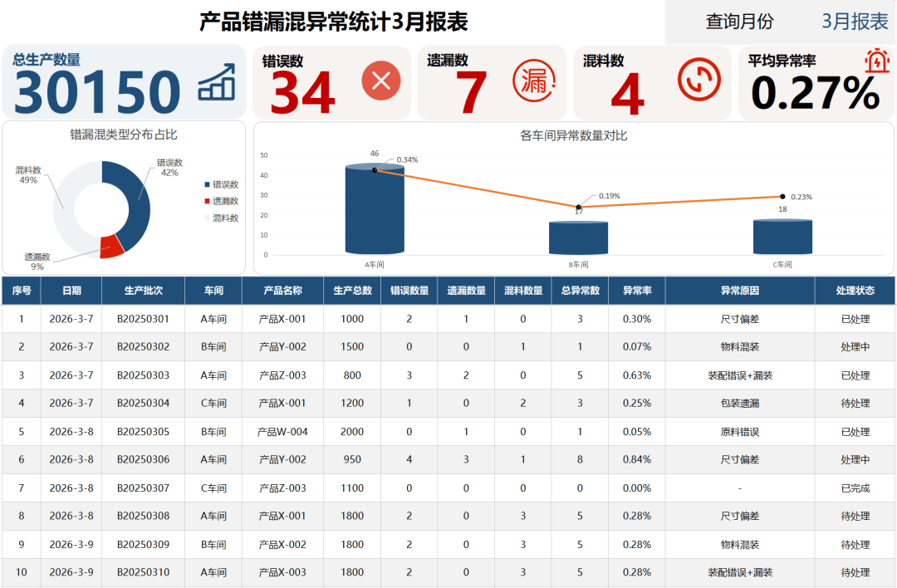Screen dimensions: 897x588
Task: Click the red X error icon
Action: [381, 81]
